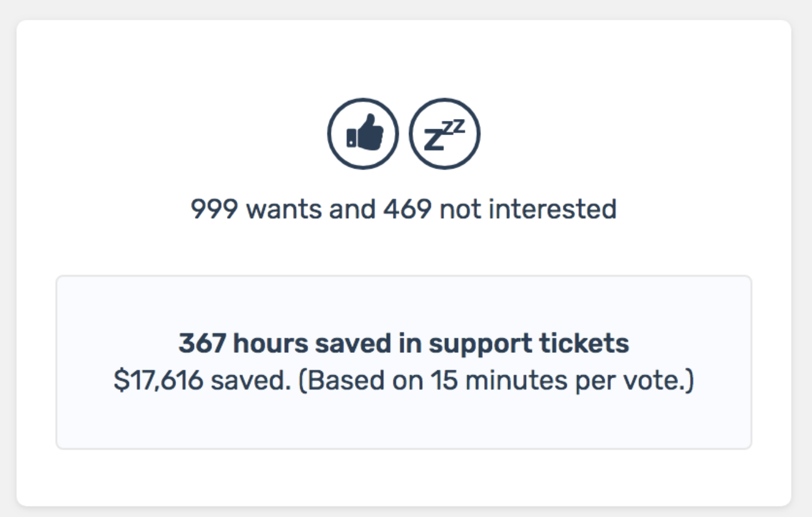Click the thumbs-up want icon

point(363,133)
